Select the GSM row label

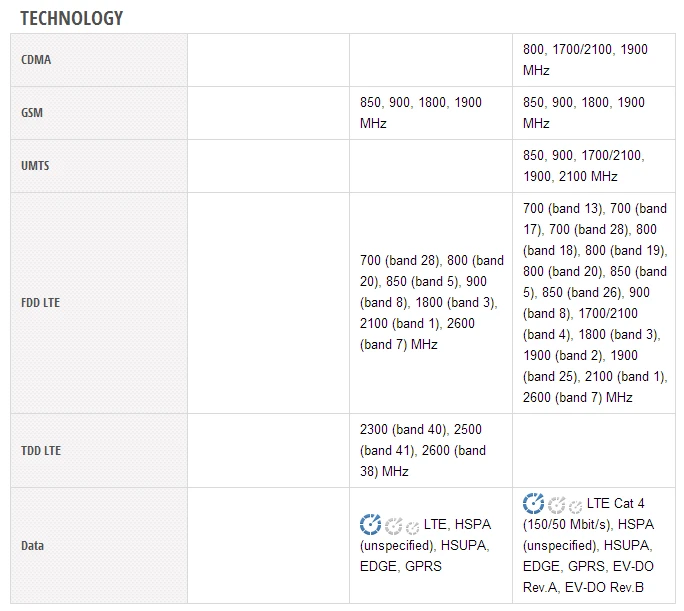tap(33, 113)
